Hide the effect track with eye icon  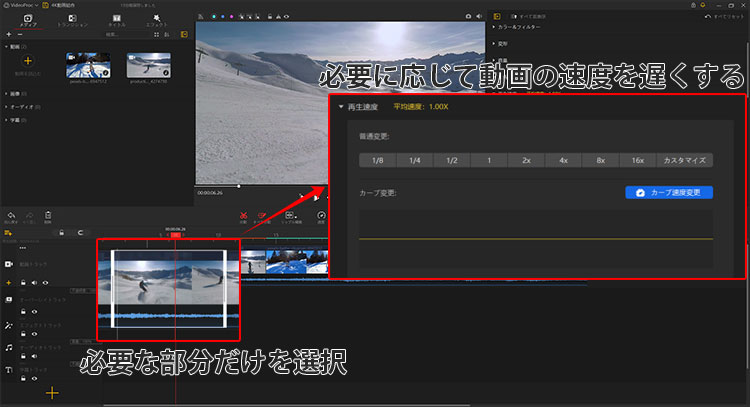point(34,334)
